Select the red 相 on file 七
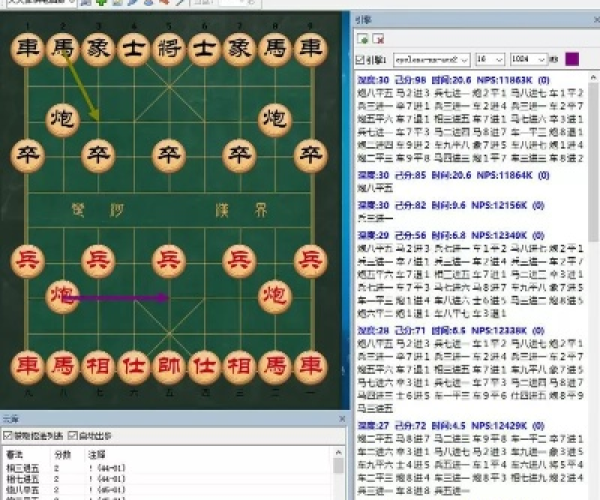This screenshot has height=500, width=600. (98, 367)
